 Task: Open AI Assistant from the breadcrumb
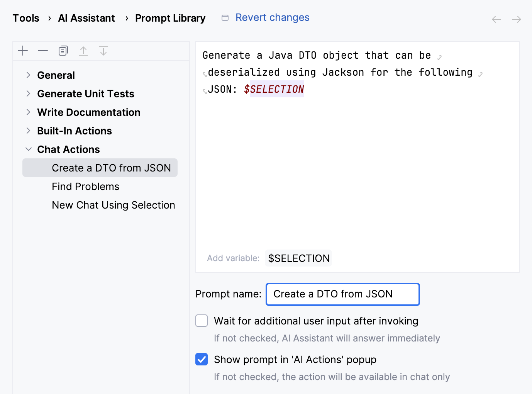tap(86, 18)
